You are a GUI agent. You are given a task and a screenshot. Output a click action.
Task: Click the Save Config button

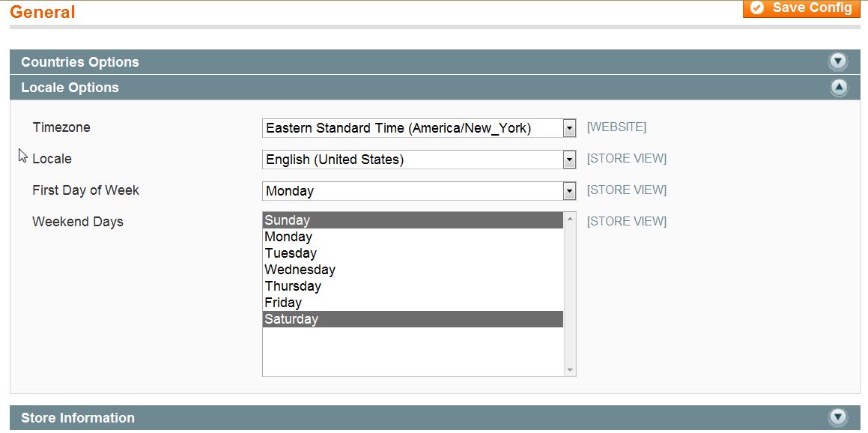coord(801,8)
